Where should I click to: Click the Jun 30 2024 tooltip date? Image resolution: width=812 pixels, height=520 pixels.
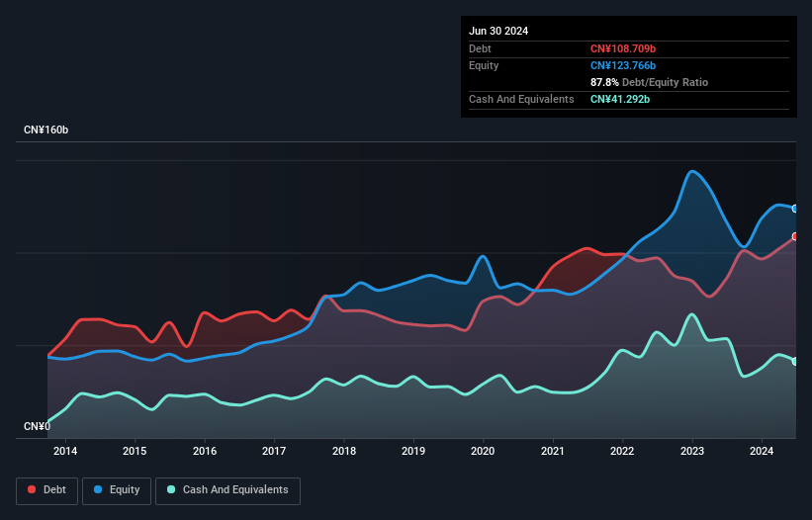(498, 31)
